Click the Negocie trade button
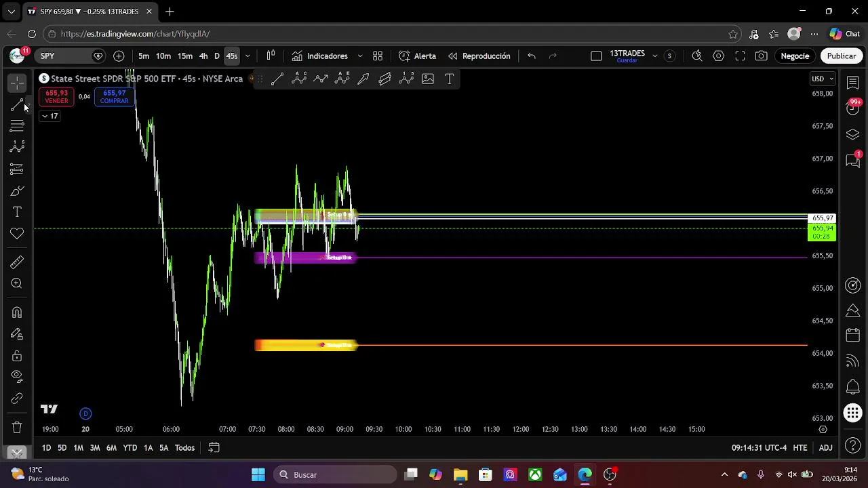Screen dimensions: 868x488 [795, 56]
